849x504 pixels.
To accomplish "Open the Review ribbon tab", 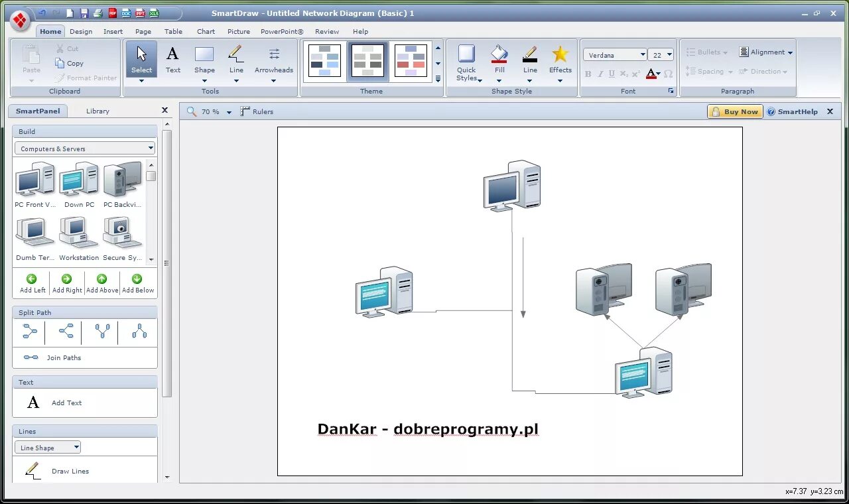I will point(327,31).
